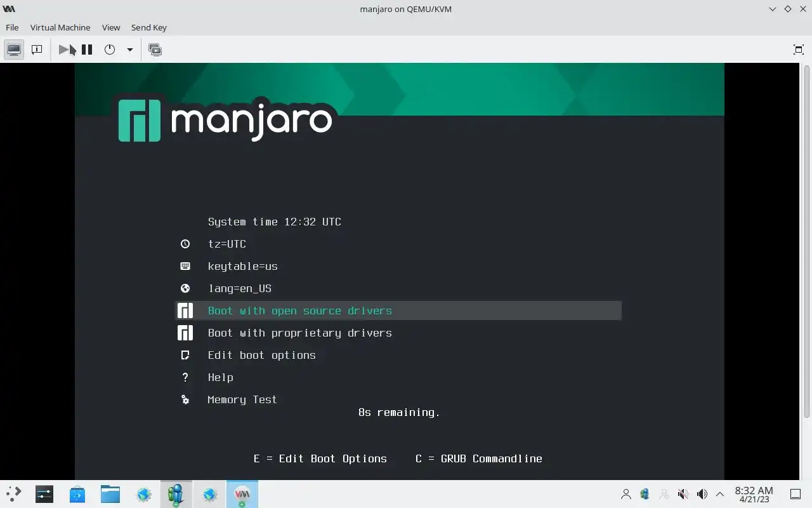This screenshot has height=508, width=812.
Task: Select Edit boot options entry
Action: pos(262,355)
